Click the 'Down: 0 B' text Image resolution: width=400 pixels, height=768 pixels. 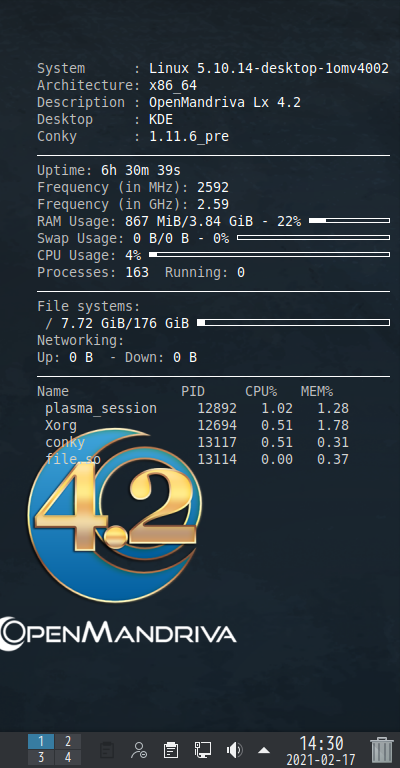(x=161, y=358)
